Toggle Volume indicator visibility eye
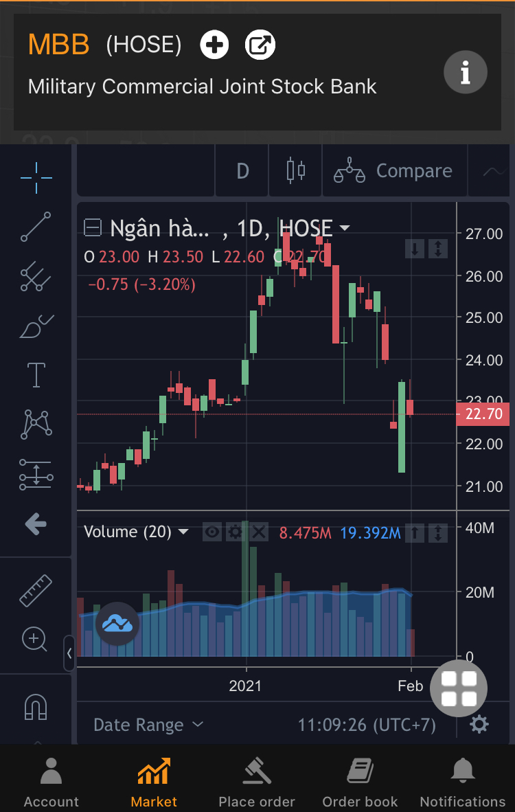This screenshot has width=515, height=812. 212,532
